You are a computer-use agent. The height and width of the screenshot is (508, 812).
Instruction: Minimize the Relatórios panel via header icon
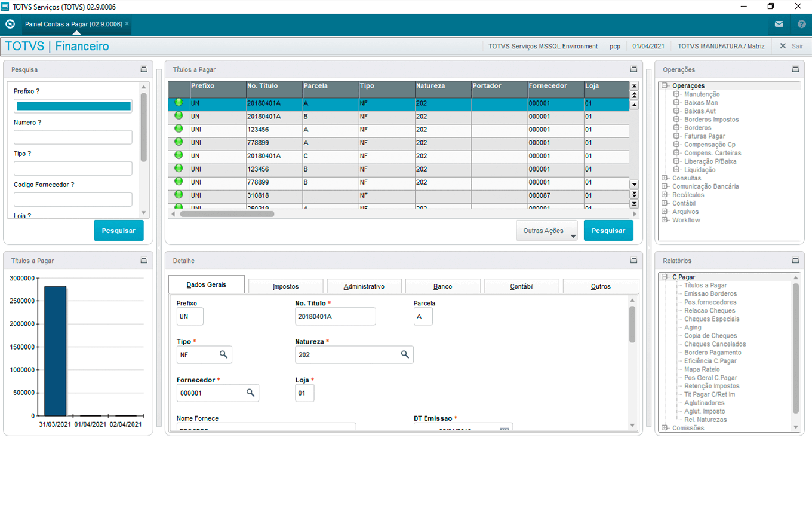(x=795, y=261)
